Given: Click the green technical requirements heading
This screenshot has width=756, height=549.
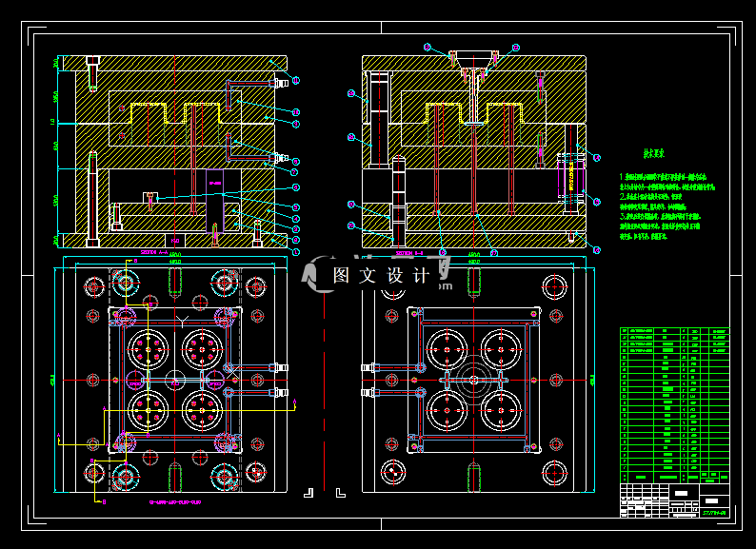Looking at the screenshot, I should tap(654, 154).
